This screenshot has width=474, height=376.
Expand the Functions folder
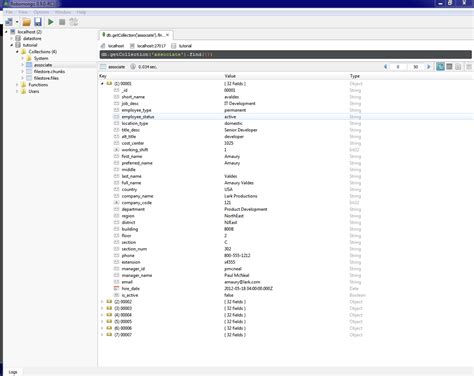coord(17,85)
